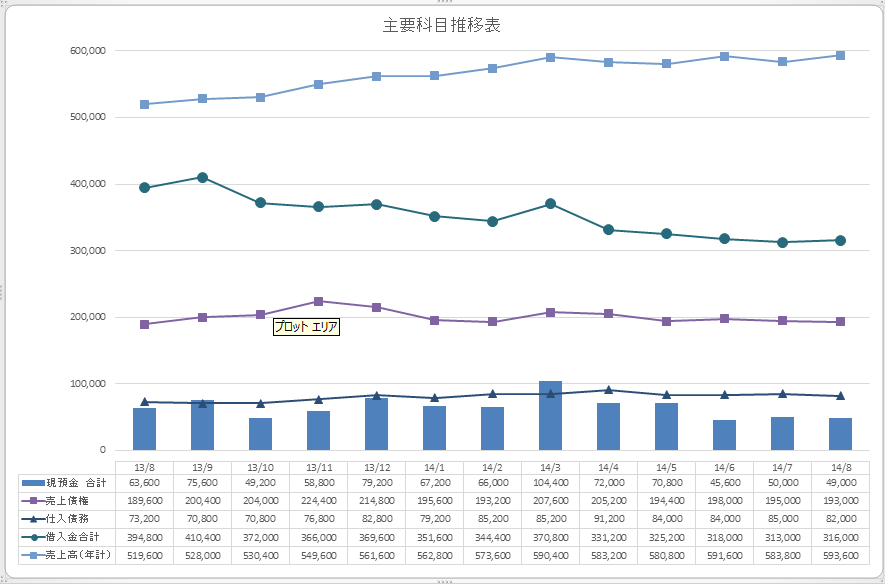
Task: Click the chart title 主要科目推移表
Action: pos(441,26)
